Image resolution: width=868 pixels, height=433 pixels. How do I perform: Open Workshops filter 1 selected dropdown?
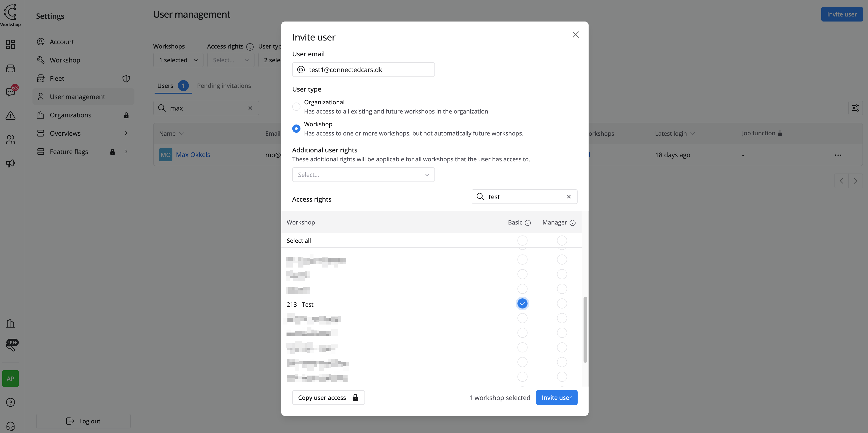(x=178, y=60)
